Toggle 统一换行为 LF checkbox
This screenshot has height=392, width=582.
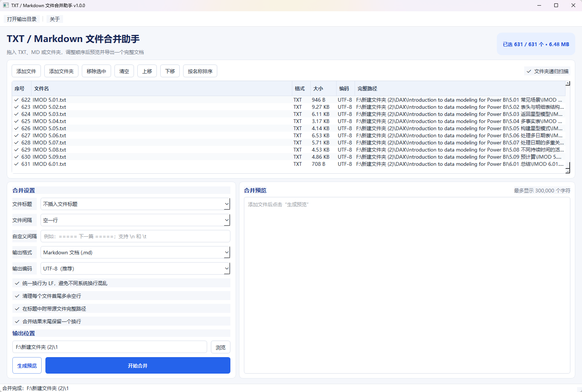pyautogui.click(x=121, y=283)
